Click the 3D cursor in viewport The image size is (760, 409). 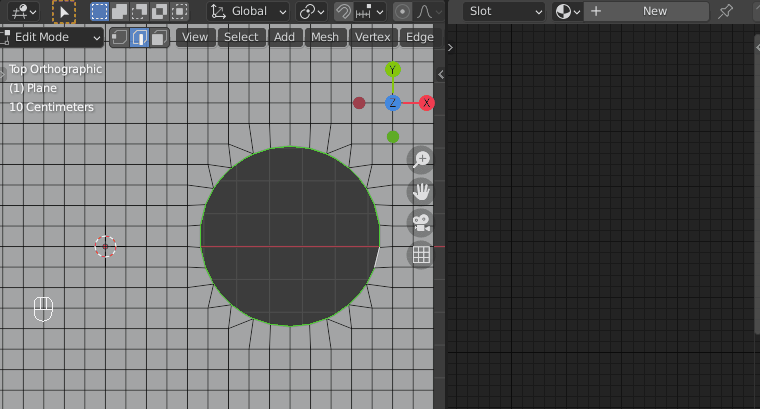[105, 247]
